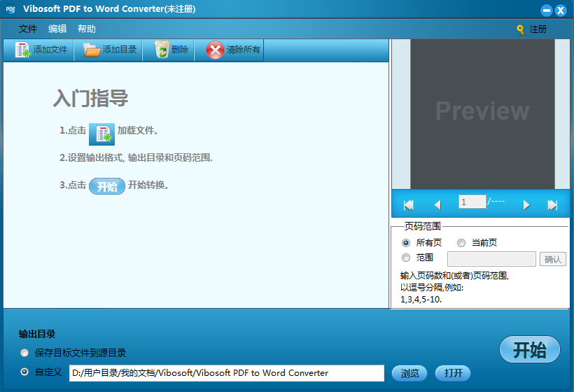The image size is (574, 392).
Task: Click the page number input box
Action: click(472, 202)
